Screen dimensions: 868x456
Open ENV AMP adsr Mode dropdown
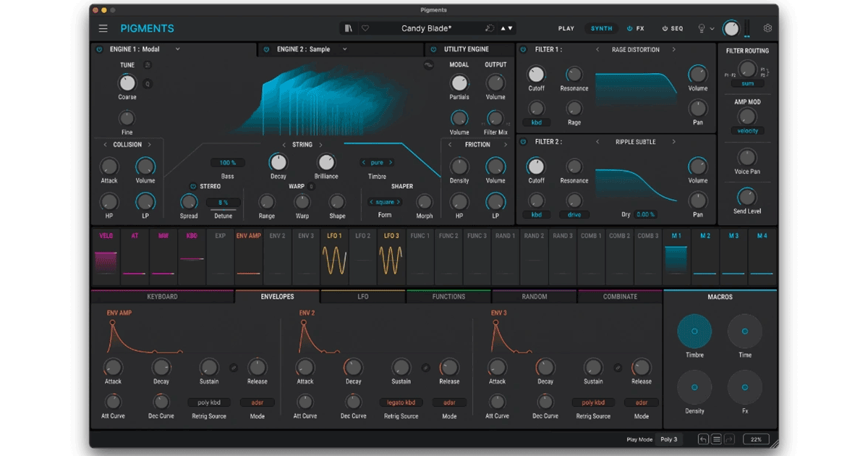[x=257, y=402]
